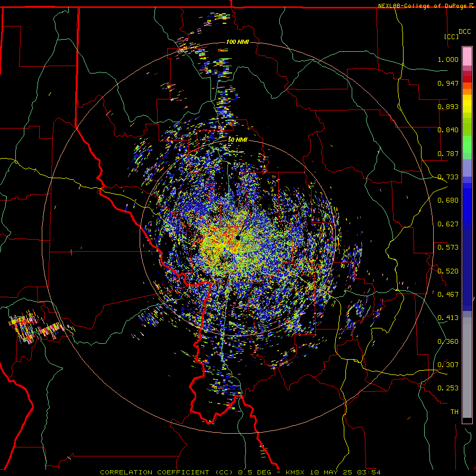The width and height of the screenshot is (476, 476).
Task: Click the NEXLAB-College of DuPage credit text
Action: pyautogui.click(x=424, y=6)
